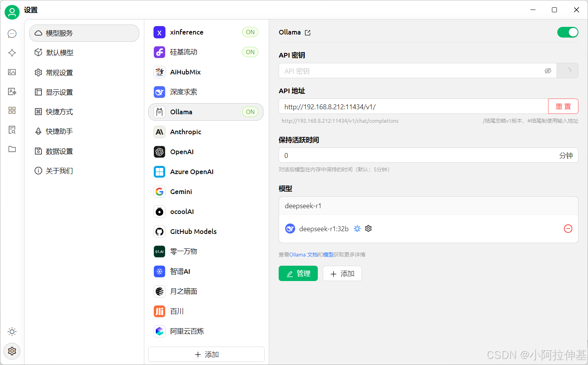This screenshot has width=588, height=365.
Task: Select the 深度求索 provider
Action: 206,92
